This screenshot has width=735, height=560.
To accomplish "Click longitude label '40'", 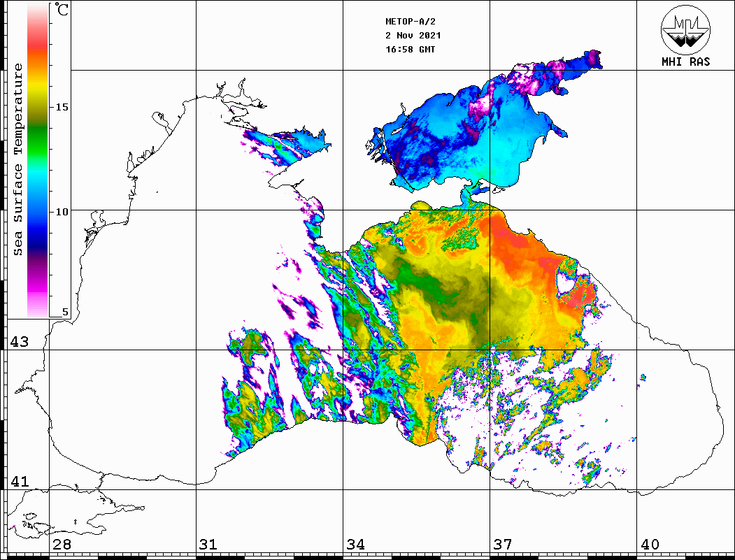I will tap(650, 545).
